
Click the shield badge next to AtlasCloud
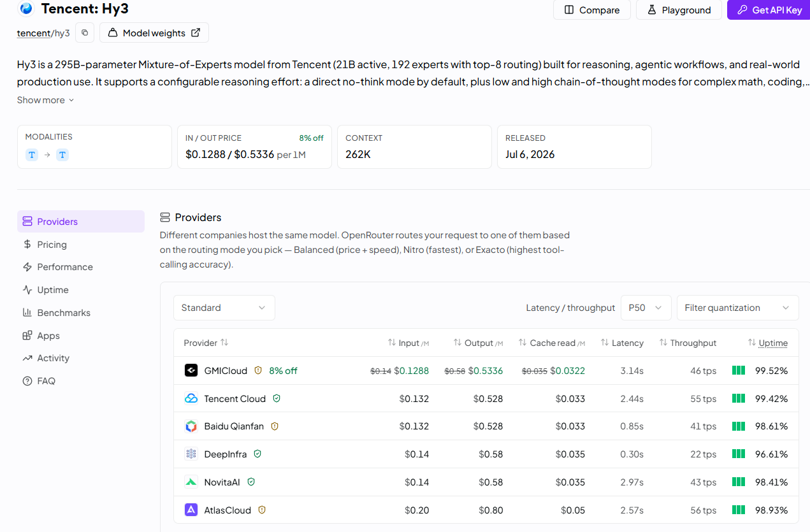point(262,510)
